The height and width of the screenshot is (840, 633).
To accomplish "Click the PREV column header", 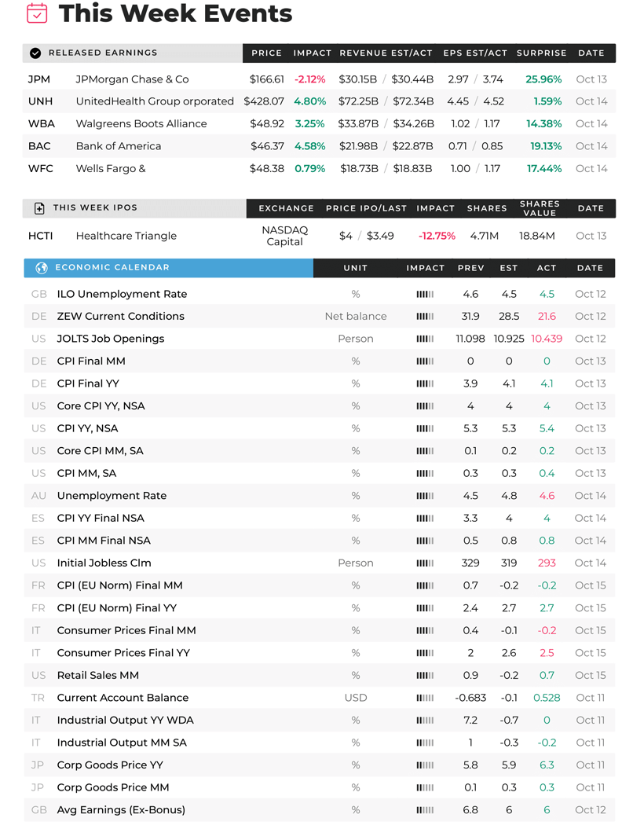I will pyautogui.click(x=470, y=268).
